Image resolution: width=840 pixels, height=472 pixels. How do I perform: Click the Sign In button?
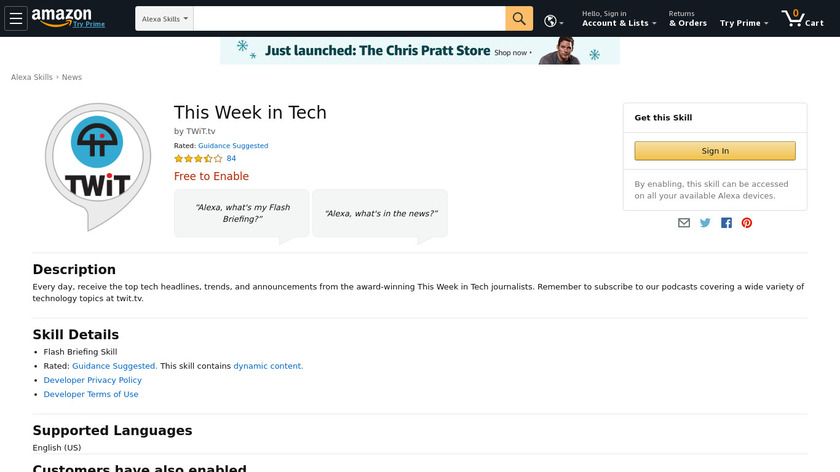(715, 151)
